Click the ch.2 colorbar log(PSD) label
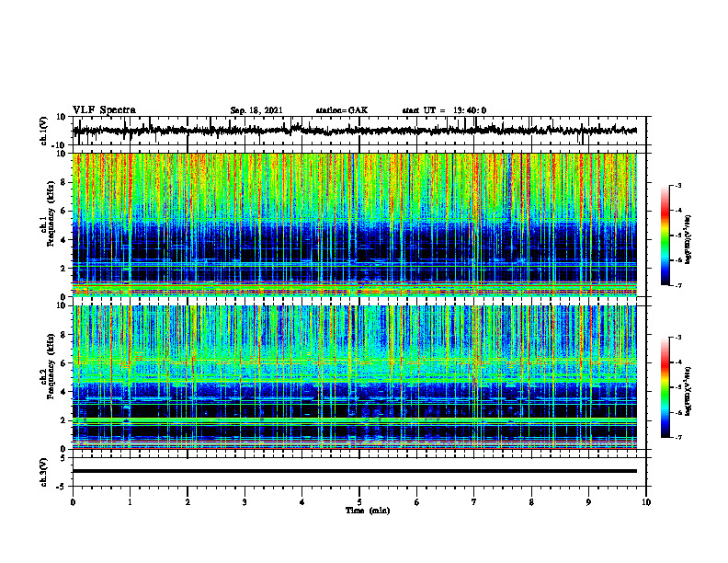Viewport: 728px width, 563px height. pos(688,392)
